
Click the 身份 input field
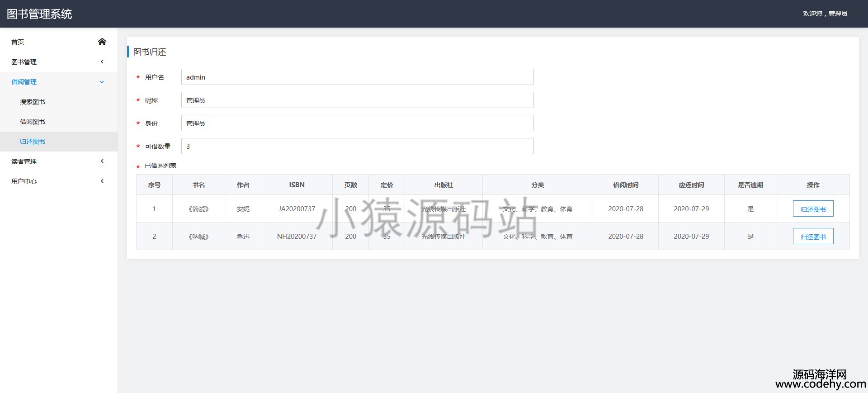pos(357,123)
